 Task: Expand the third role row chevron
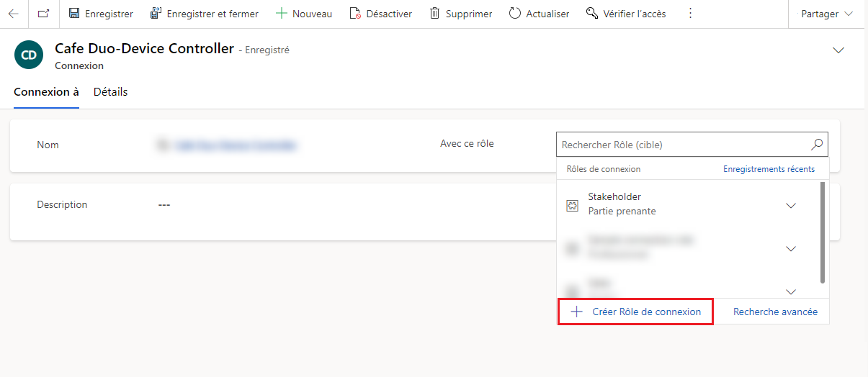point(791,291)
